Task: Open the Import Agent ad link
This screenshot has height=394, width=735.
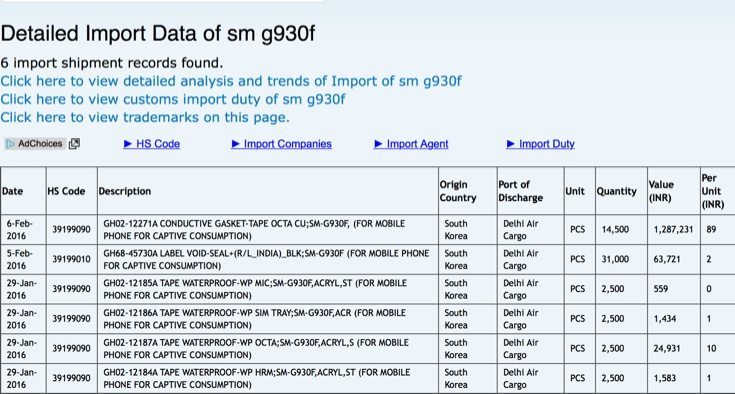Action: pos(417,144)
